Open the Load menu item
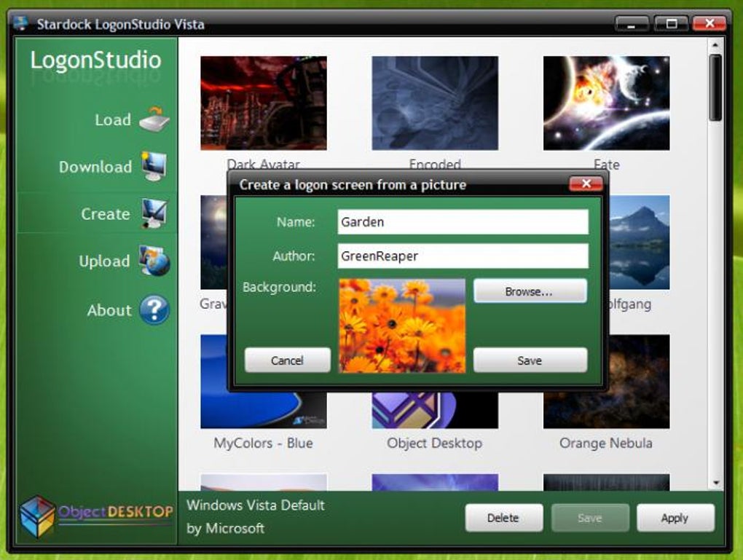 pos(113,120)
